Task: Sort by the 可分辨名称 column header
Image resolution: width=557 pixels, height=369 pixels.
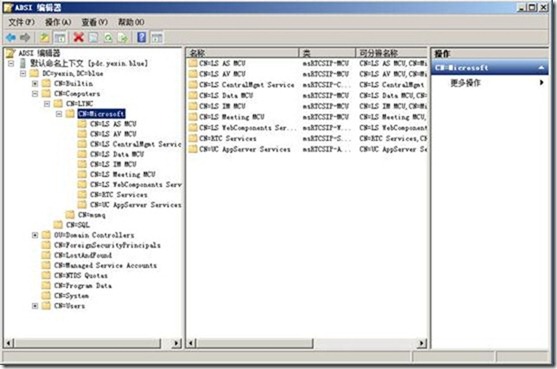Action: pos(391,53)
